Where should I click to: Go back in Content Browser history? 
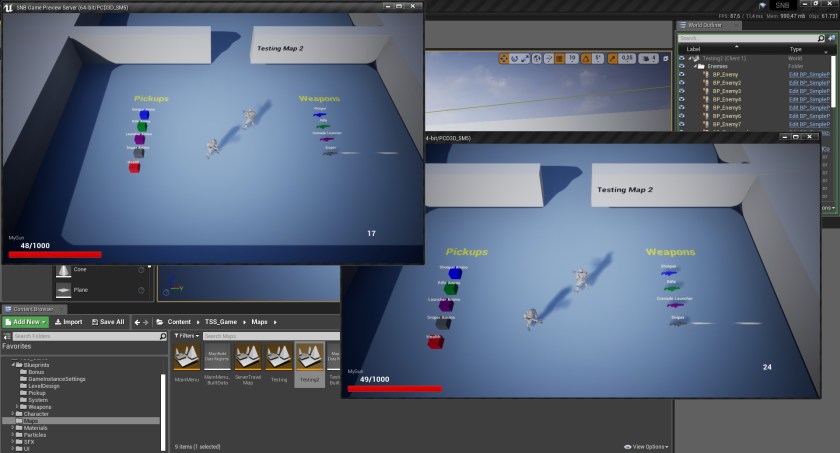click(137, 322)
